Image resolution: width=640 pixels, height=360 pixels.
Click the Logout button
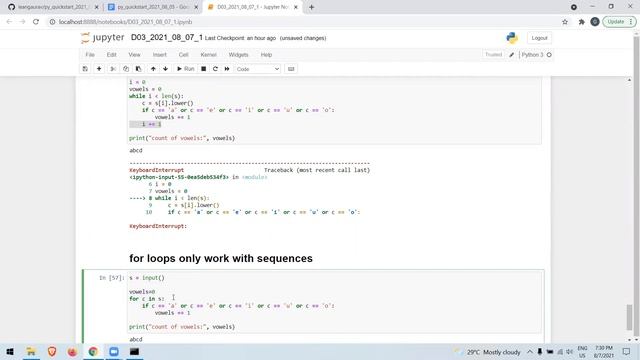coord(539,38)
